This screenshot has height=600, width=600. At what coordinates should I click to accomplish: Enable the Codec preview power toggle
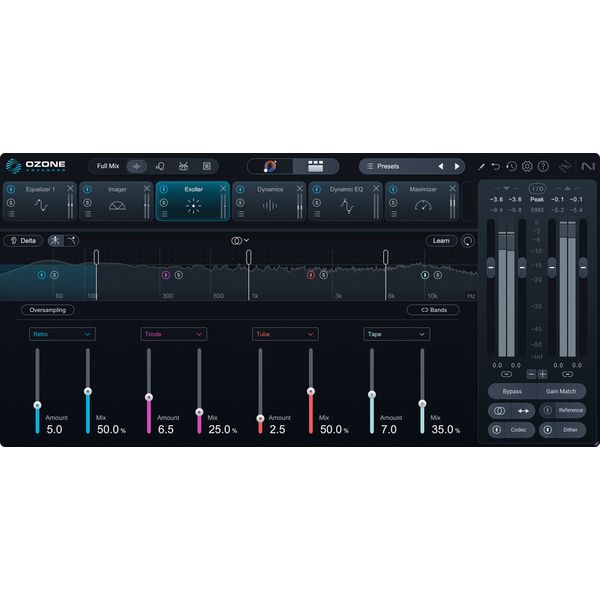pos(497,430)
